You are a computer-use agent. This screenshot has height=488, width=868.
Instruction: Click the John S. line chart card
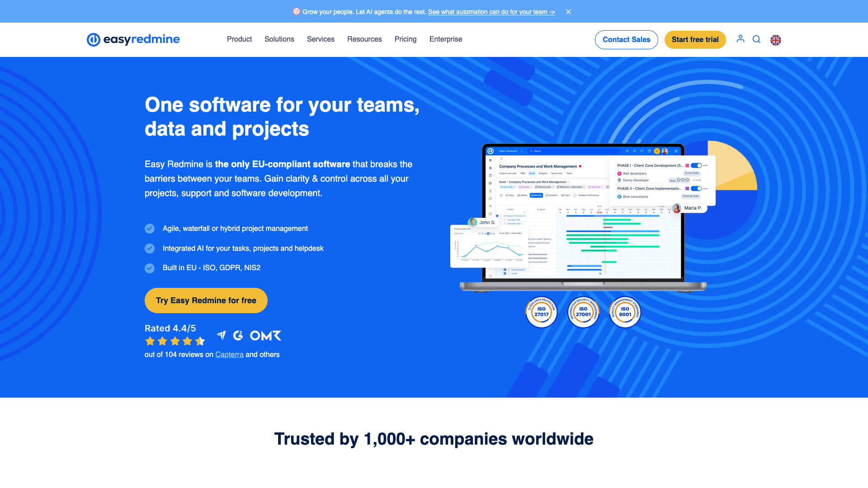pyautogui.click(x=489, y=246)
